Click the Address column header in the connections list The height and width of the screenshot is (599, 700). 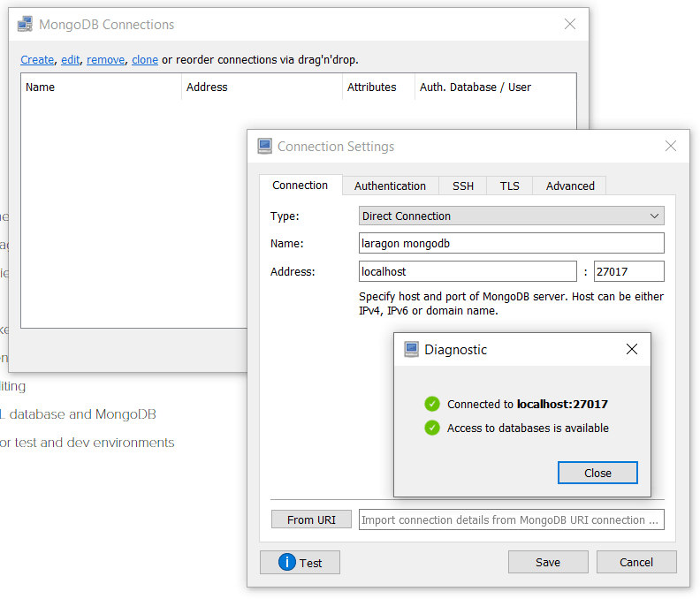click(262, 87)
